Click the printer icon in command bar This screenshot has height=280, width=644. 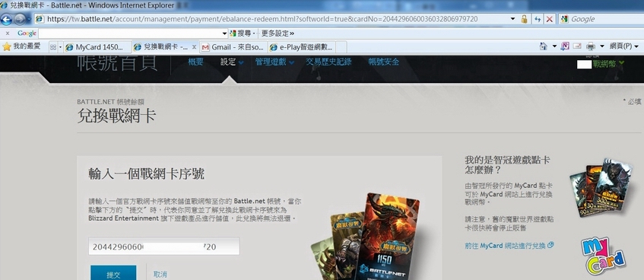pos(591,46)
